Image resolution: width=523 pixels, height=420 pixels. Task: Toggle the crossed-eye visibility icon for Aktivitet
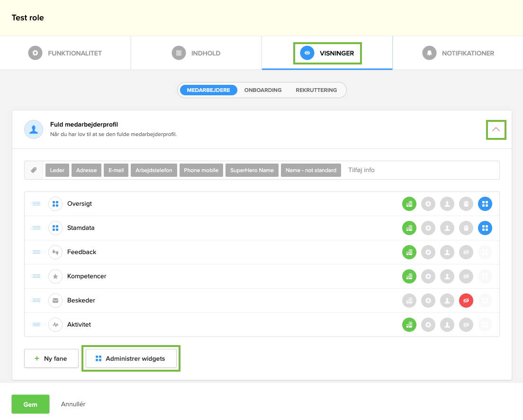(x=466, y=325)
